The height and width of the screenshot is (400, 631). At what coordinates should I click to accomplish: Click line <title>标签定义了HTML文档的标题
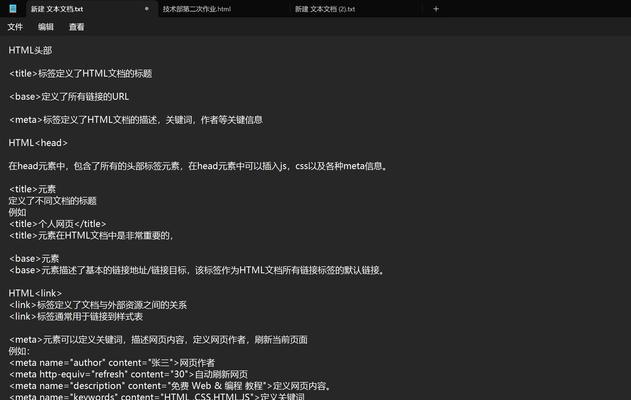[x=80, y=74]
